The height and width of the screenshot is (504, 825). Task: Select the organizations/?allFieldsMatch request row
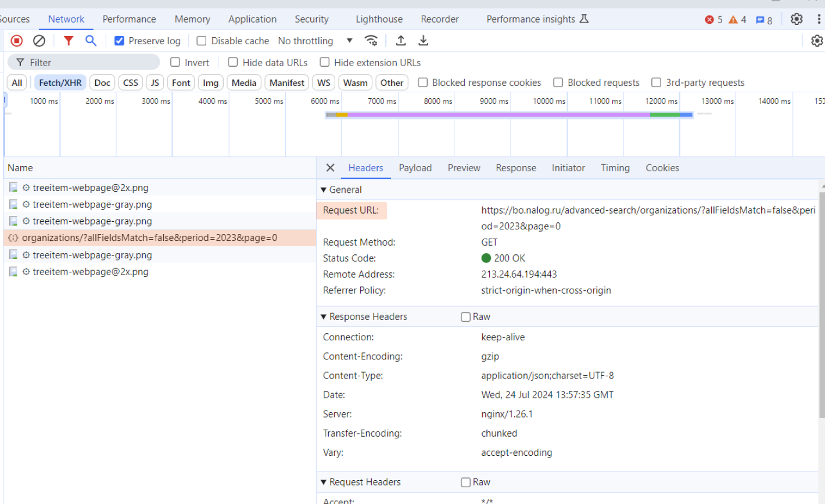160,238
